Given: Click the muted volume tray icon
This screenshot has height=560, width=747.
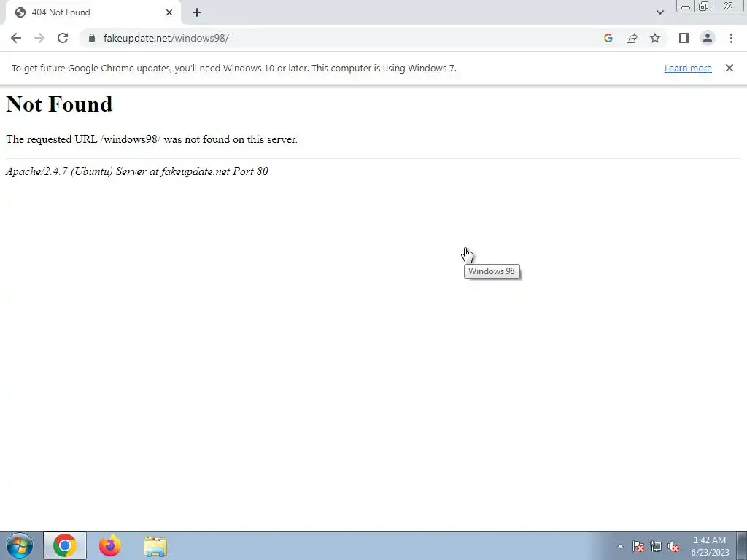Looking at the screenshot, I should 673,546.
